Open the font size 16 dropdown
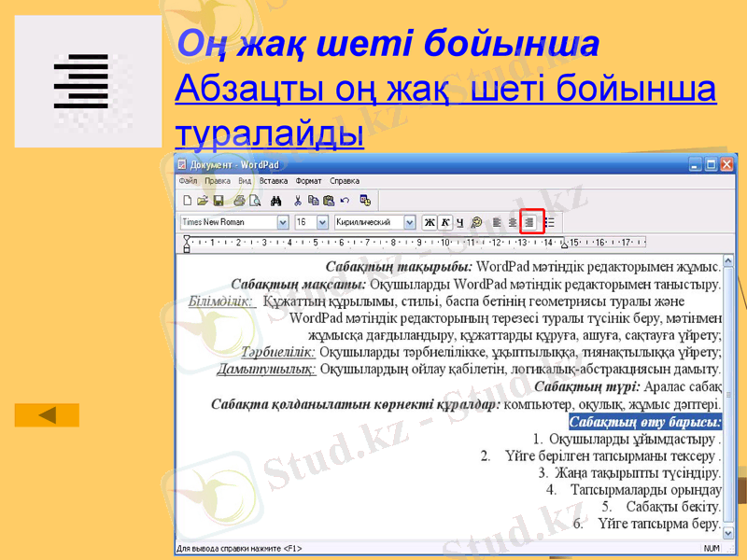 pyautogui.click(x=321, y=220)
